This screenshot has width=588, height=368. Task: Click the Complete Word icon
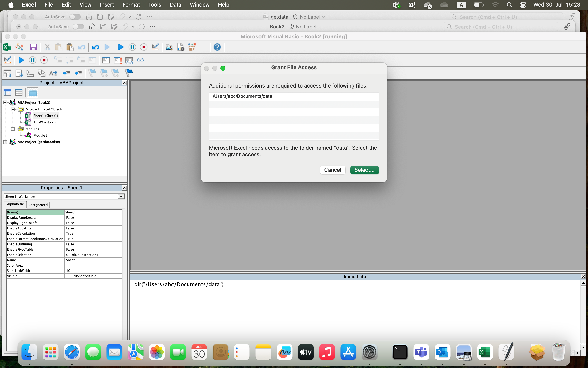click(53, 73)
